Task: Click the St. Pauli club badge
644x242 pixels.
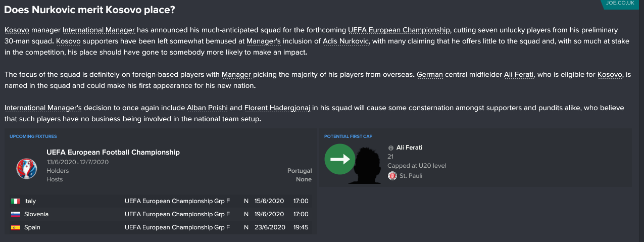Action: point(392,176)
